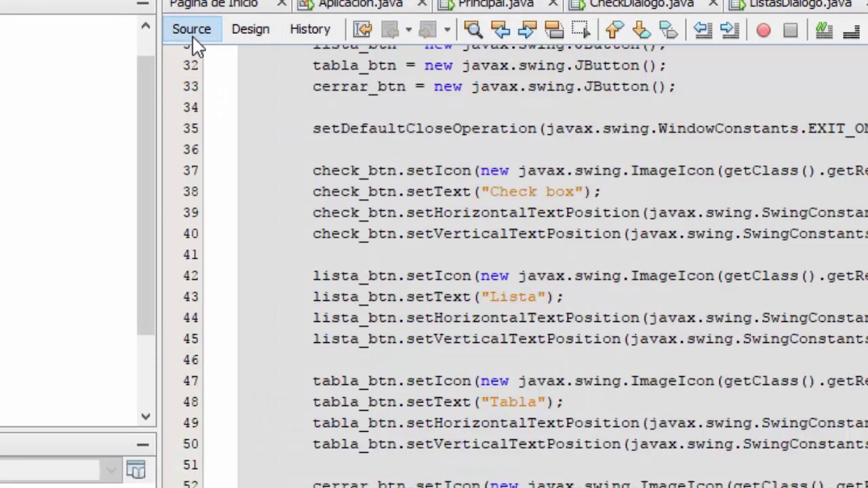Click cerrar_btn assignment on line 33
This screenshot has height=488, width=868.
[x=494, y=87]
